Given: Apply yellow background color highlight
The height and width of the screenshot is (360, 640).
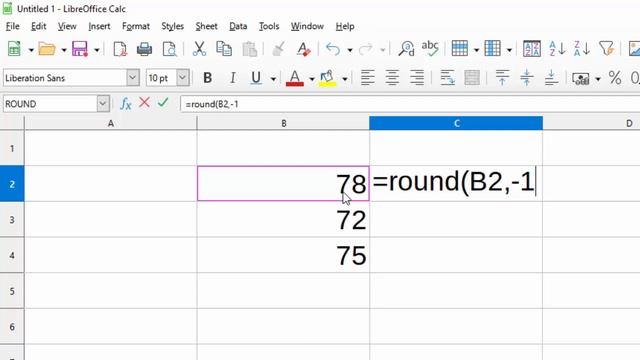Looking at the screenshot, I should pos(327,78).
